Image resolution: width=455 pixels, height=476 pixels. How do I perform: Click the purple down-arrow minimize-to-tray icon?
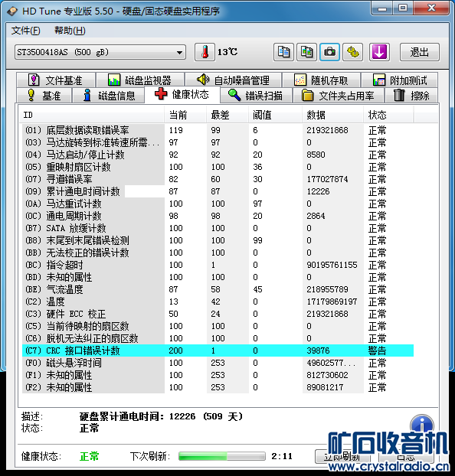(x=379, y=52)
